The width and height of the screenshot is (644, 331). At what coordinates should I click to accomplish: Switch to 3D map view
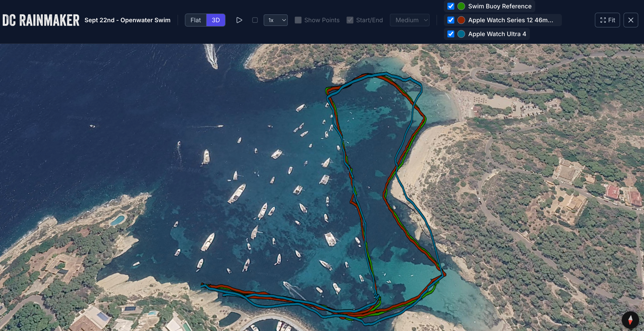click(216, 20)
